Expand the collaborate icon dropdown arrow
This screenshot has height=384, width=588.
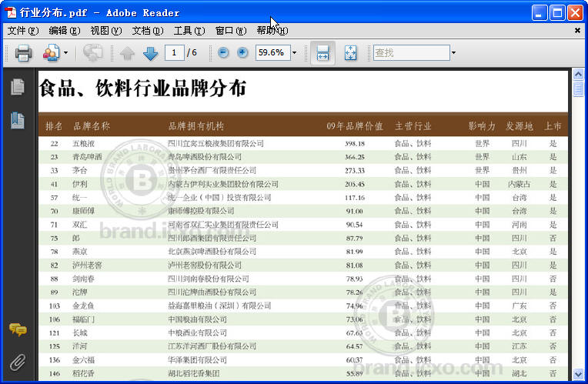click(65, 53)
